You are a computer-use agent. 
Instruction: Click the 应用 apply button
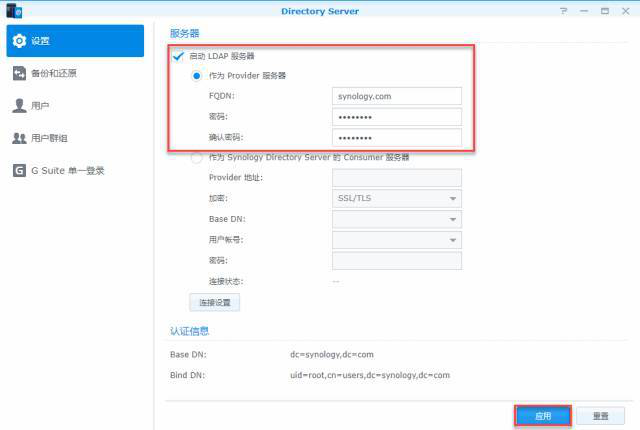click(543, 416)
